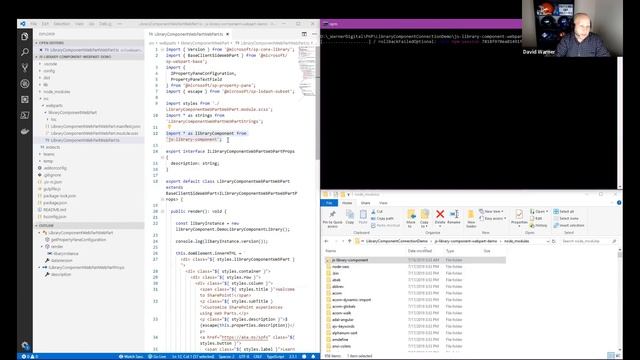Click Select all in File Explorer ribbon
The width and height of the screenshot is (640, 360).
[564, 211]
